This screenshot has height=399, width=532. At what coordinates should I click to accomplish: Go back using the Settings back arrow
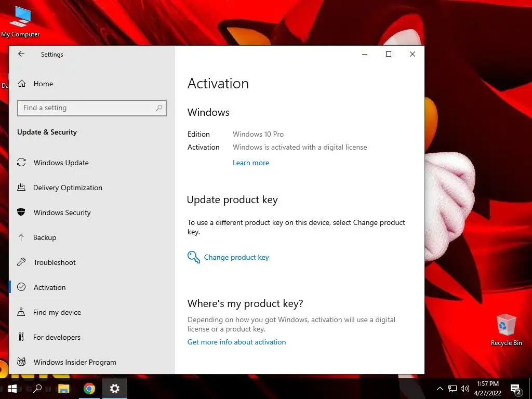point(21,54)
